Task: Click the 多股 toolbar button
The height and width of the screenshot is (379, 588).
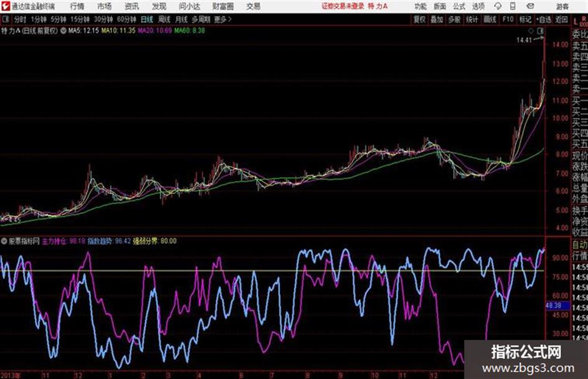Action: 454,19
